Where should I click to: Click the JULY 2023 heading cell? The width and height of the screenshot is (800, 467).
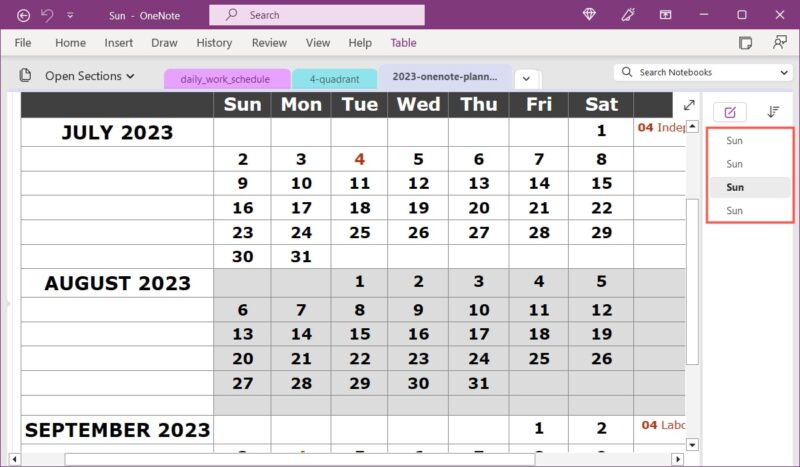tap(117, 133)
